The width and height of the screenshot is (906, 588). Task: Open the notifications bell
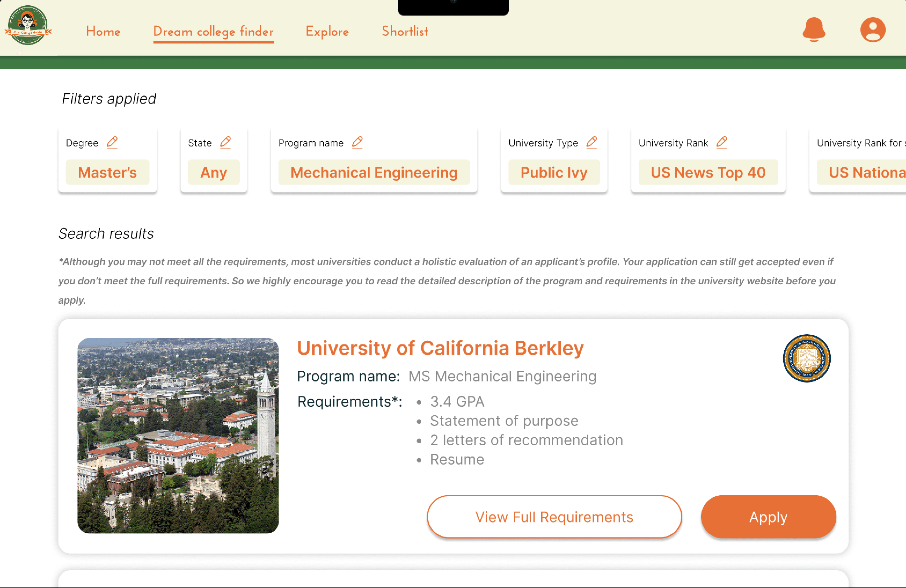click(814, 29)
